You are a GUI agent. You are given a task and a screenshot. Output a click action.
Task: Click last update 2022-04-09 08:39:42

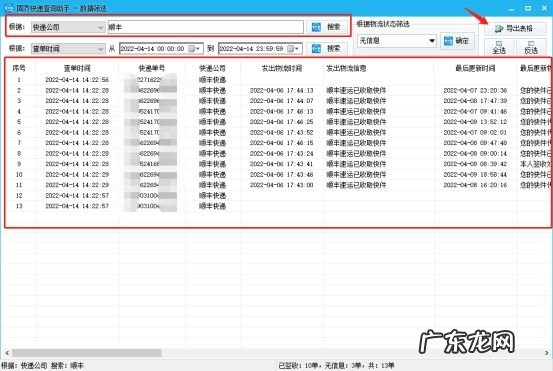point(475,164)
